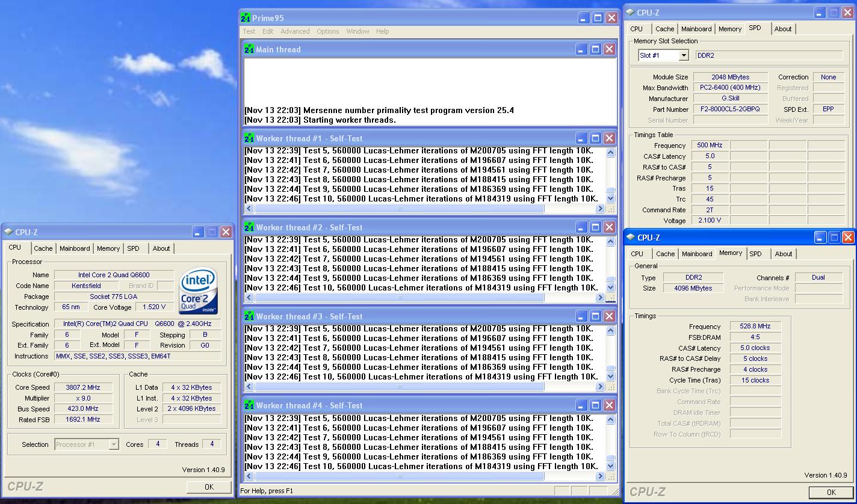Click scroll up arrow in Worker thread #1 log
Screen dimensions: 857x504
pyautogui.click(x=611, y=153)
